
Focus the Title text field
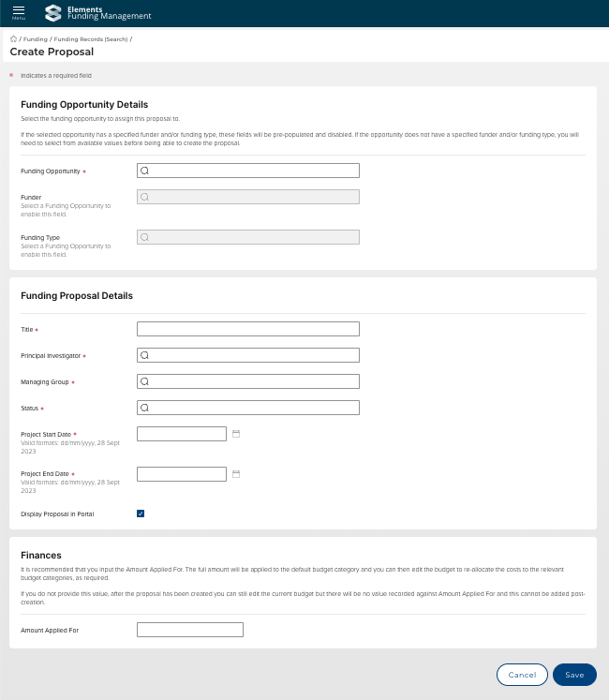click(x=248, y=329)
